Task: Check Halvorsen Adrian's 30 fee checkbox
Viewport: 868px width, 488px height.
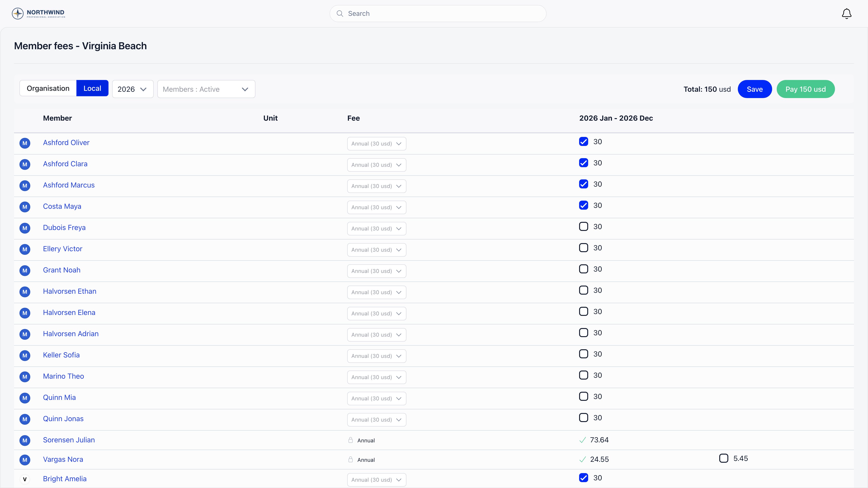Action: point(584,332)
